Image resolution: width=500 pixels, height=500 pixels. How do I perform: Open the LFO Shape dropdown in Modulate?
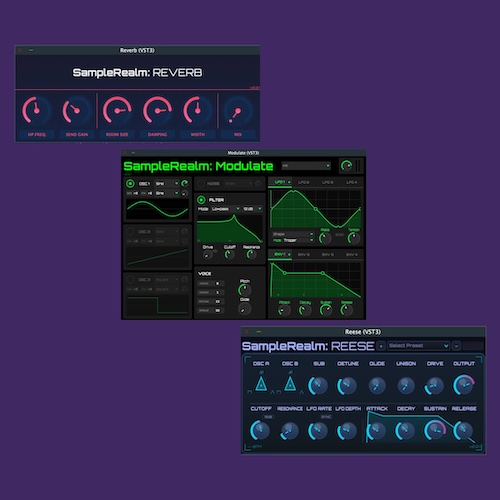293,234
